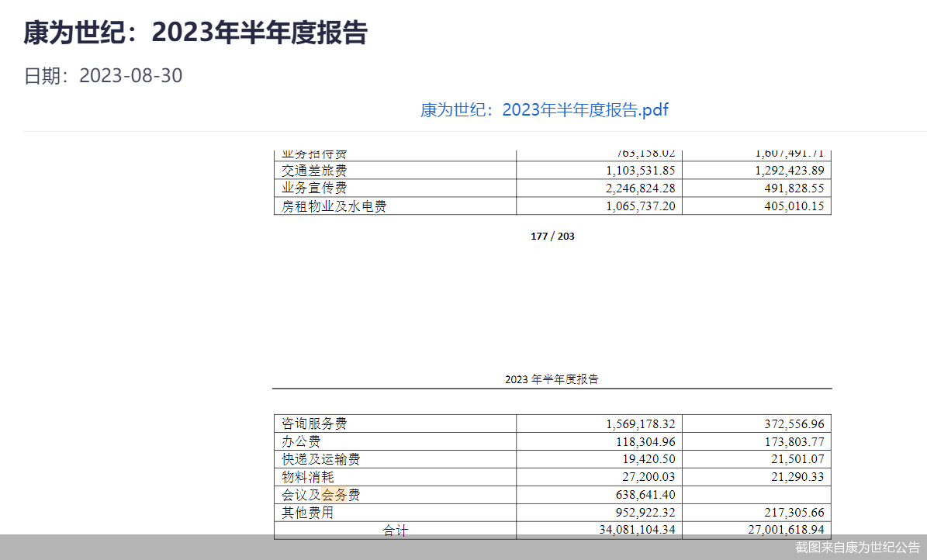
Task: Click the value 405,010.15
Action: 794,206
